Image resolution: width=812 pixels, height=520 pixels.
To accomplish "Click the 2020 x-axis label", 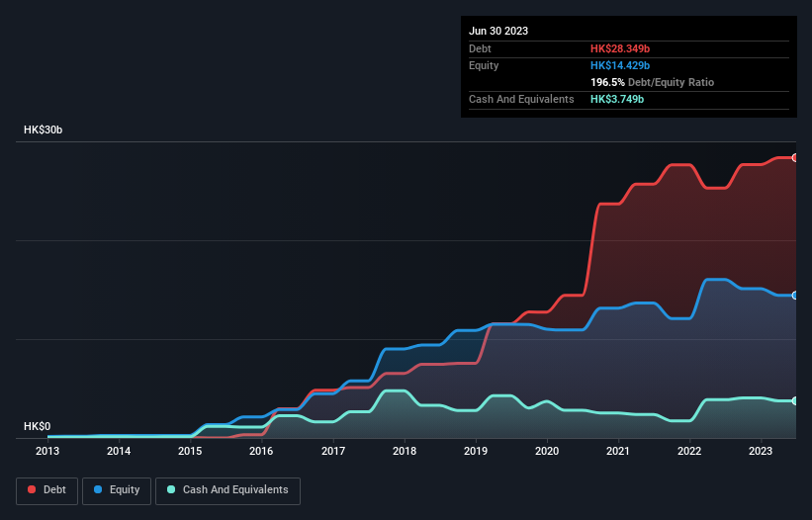I will pyautogui.click(x=547, y=451).
